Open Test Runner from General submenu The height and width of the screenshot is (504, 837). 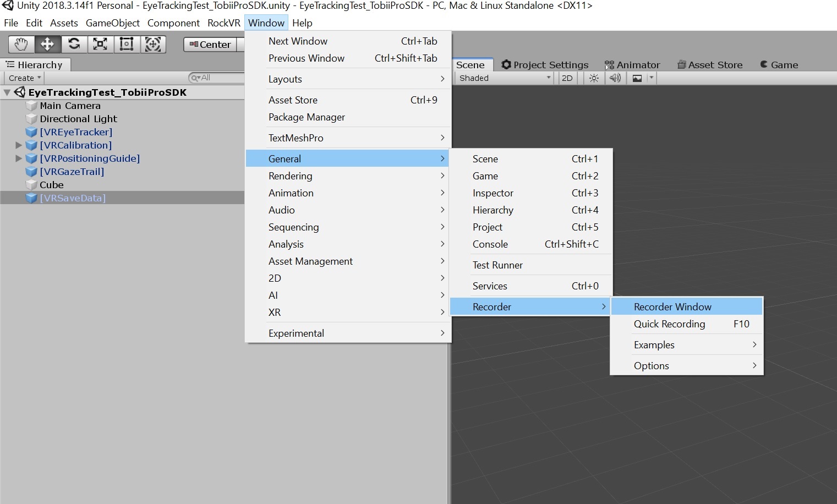[x=531, y=265]
